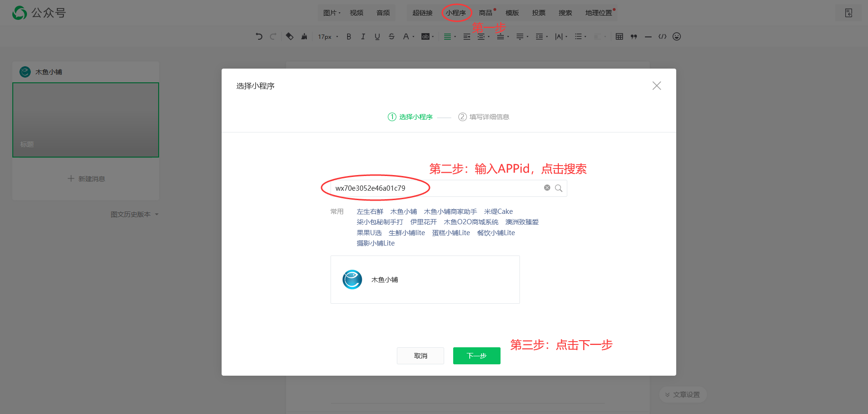The height and width of the screenshot is (414, 868).
Task: Select the article cover thumbnail in sidebar
Action: coord(86,120)
